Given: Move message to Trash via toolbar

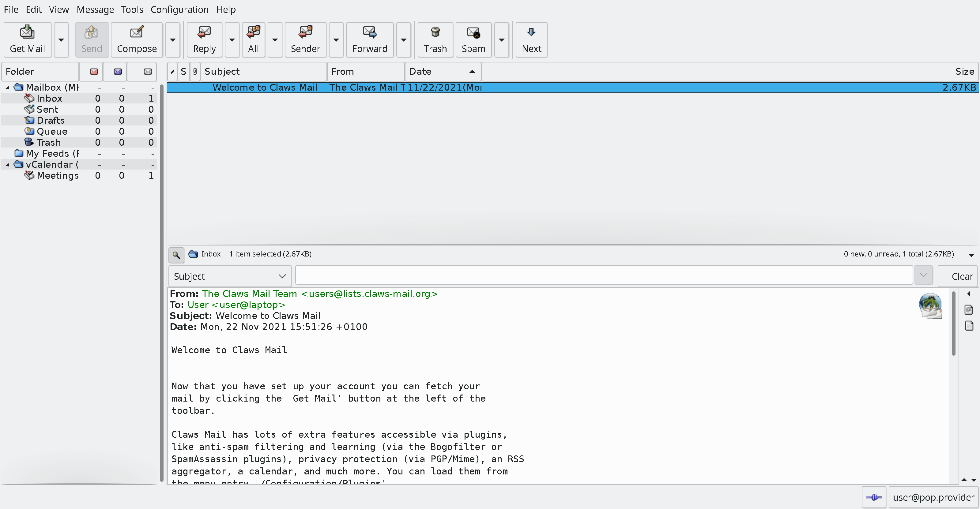Looking at the screenshot, I should coord(435,39).
